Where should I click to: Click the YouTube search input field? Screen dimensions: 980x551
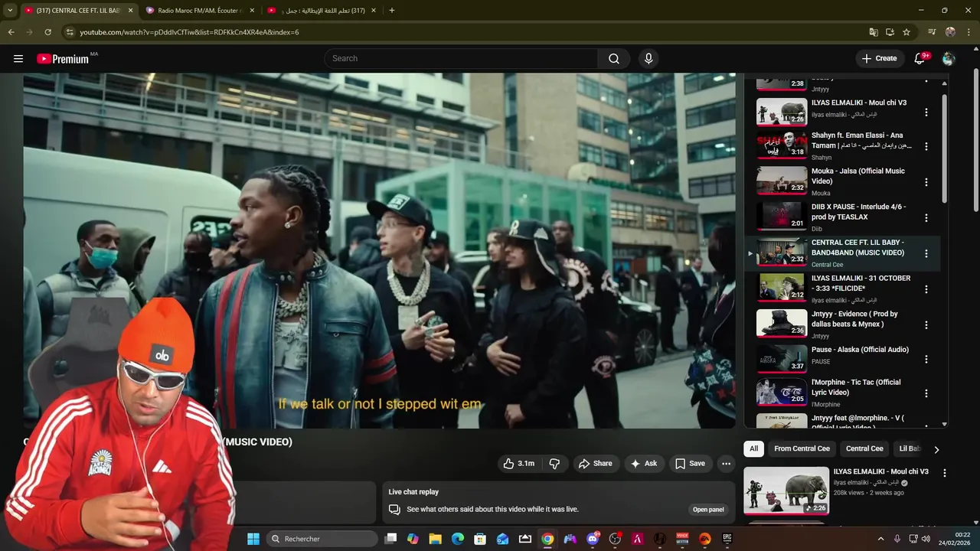coord(462,59)
